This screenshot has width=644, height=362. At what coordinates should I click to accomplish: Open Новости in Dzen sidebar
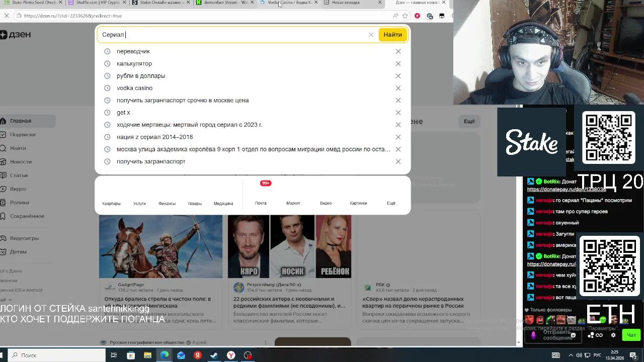[x=21, y=161]
